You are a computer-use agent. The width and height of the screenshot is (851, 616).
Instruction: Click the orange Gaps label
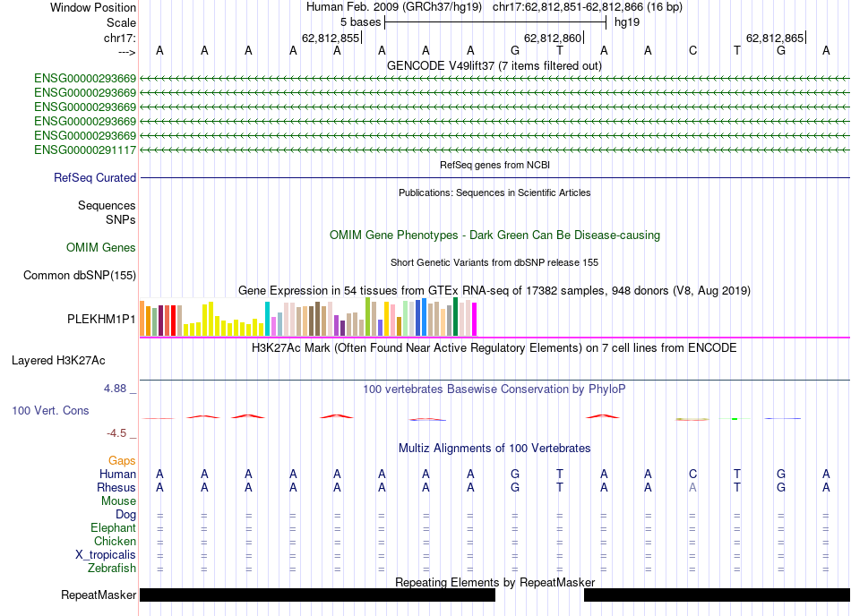[122, 460]
